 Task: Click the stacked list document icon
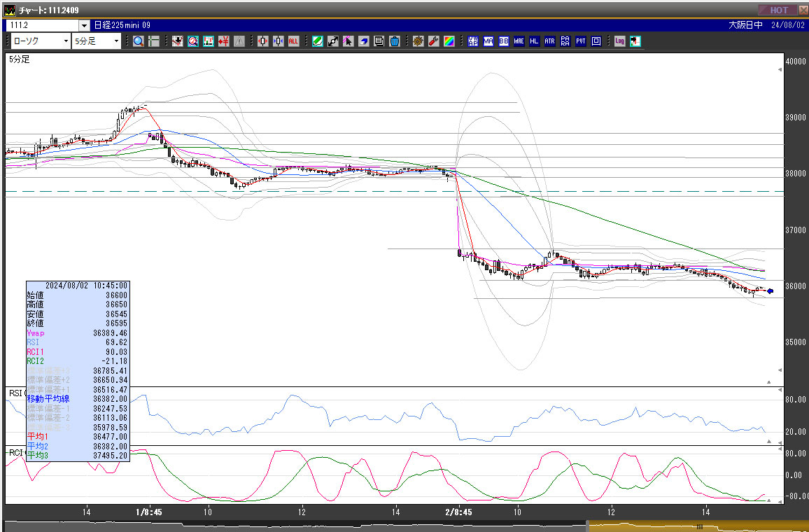click(379, 41)
